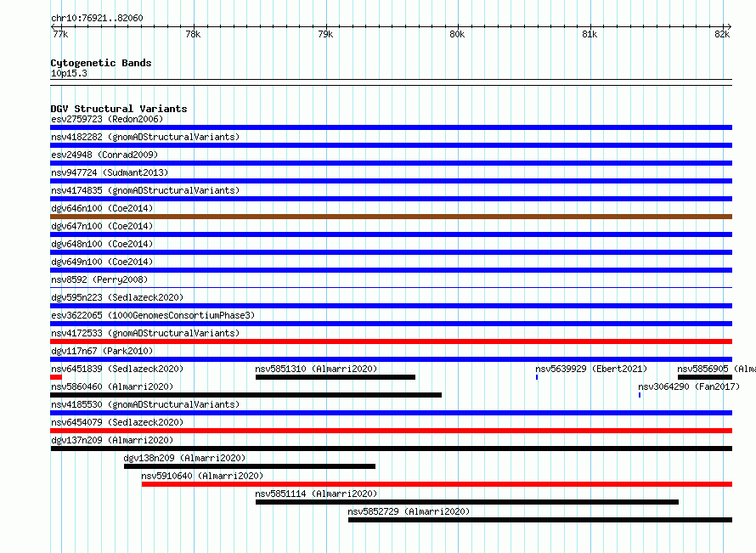Click the 82k ruler label
The height and width of the screenshot is (553, 756).
(x=722, y=34)
